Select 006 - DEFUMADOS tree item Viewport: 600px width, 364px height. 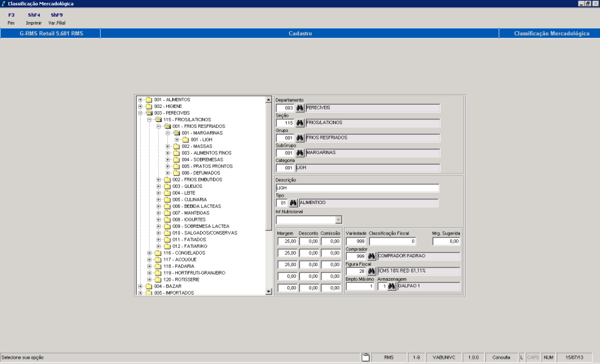pyautogui.click(x=201, y=173)
